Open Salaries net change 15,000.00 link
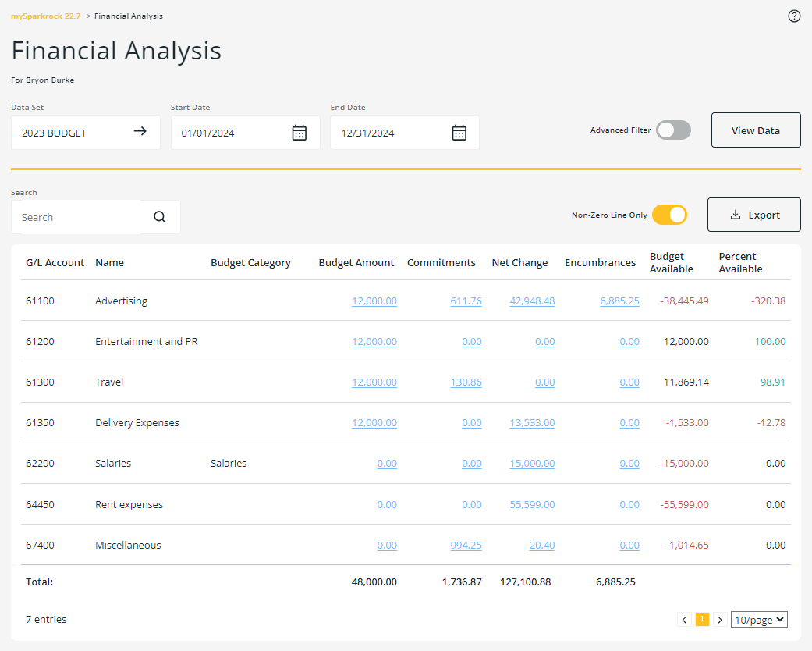The image size is (812, 651). click(532, 463)
